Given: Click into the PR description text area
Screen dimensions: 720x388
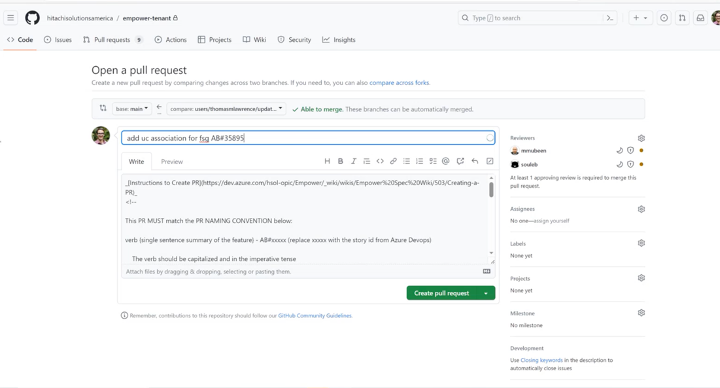Looking at the screenshot, I should (x=304, y=219).
